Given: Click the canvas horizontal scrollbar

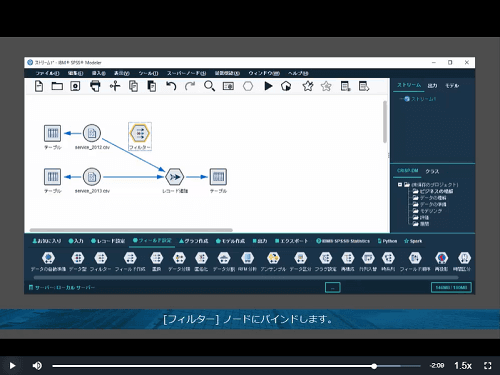Looking at the screenshot, I should pos(131,230).
